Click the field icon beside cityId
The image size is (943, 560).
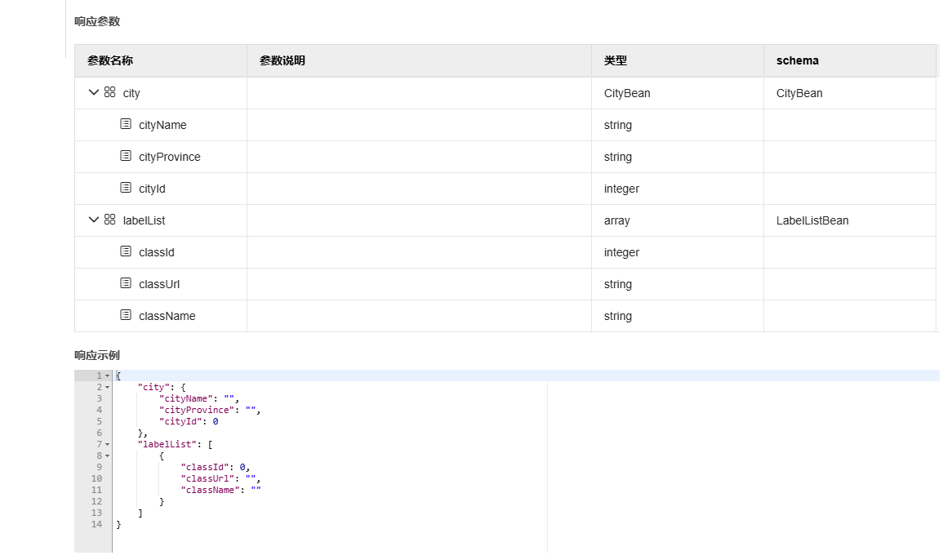[x=126, y=189]
